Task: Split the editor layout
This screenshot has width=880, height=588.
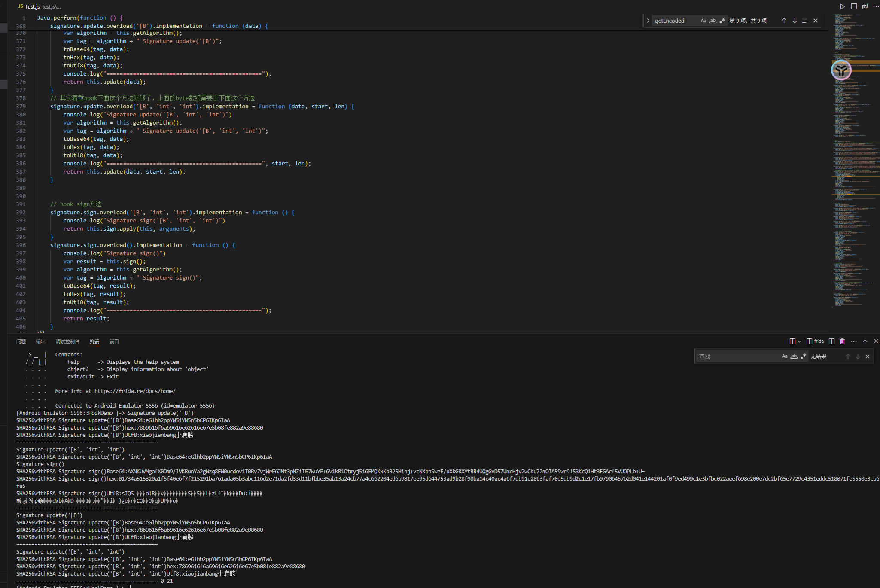Action: pyautogui.click(x=854, y=6)
